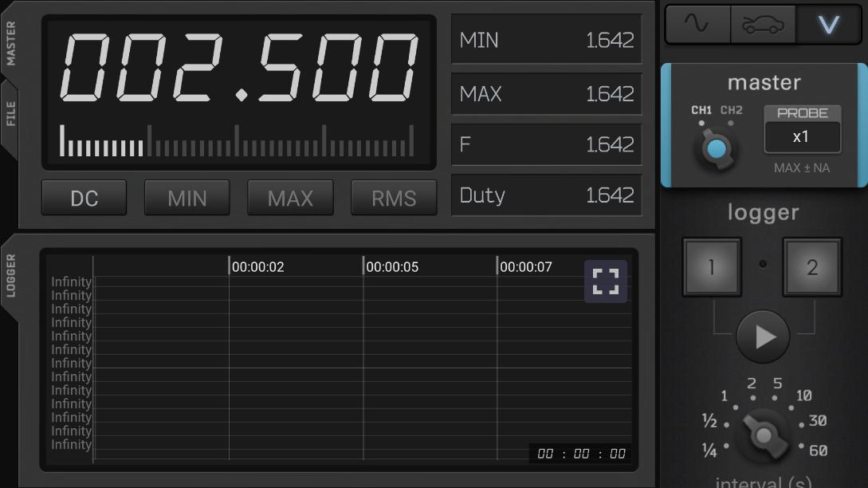The image size is (868, 488).
Task: Toggle logger channel 2 button
Action: pos(811,267)
